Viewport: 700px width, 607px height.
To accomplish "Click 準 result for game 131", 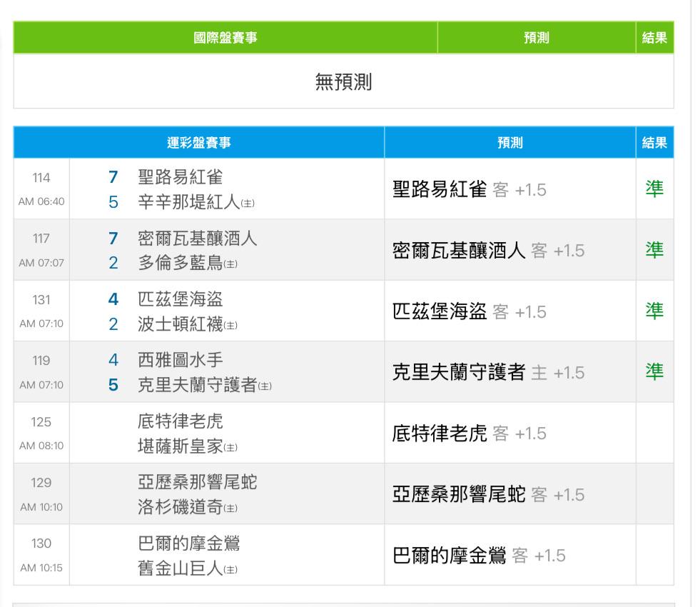I will coord(654,311).
